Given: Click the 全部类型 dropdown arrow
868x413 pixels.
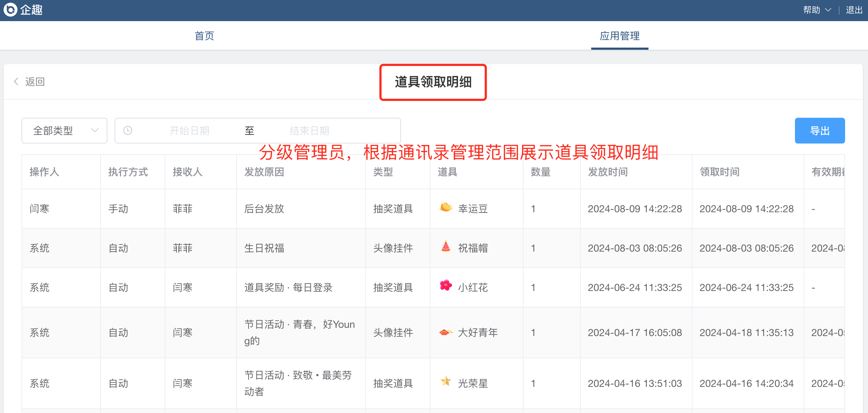Looking at the screenshot, I should pos(95,130).
